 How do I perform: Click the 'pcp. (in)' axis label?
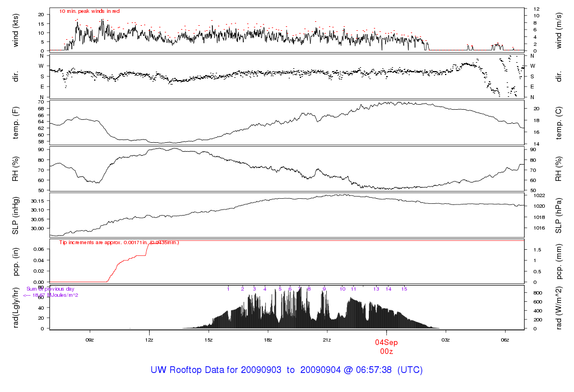pyautogui.click(x=15, y=262)
